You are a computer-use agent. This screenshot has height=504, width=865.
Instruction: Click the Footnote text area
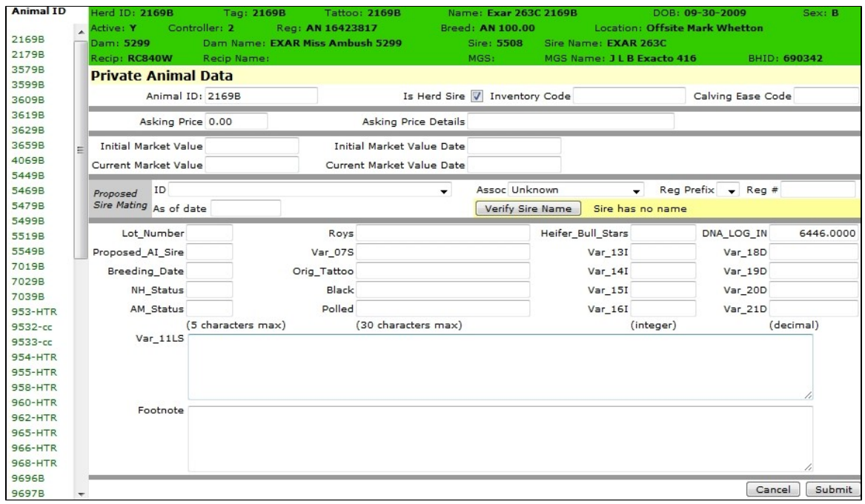pyautogui.click(x=500, y=438)
